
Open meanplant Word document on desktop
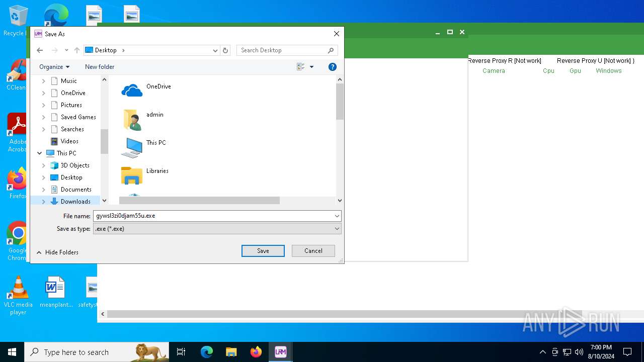(55, 292)
